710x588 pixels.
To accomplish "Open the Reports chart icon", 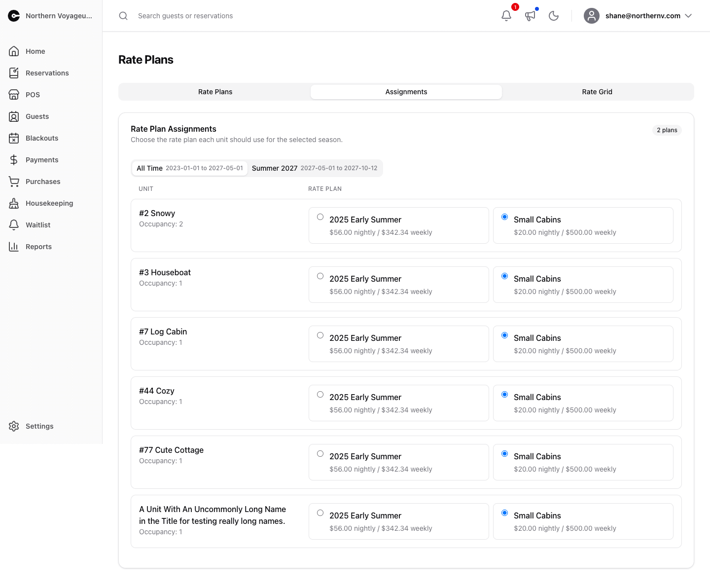I will pos(14,247).
